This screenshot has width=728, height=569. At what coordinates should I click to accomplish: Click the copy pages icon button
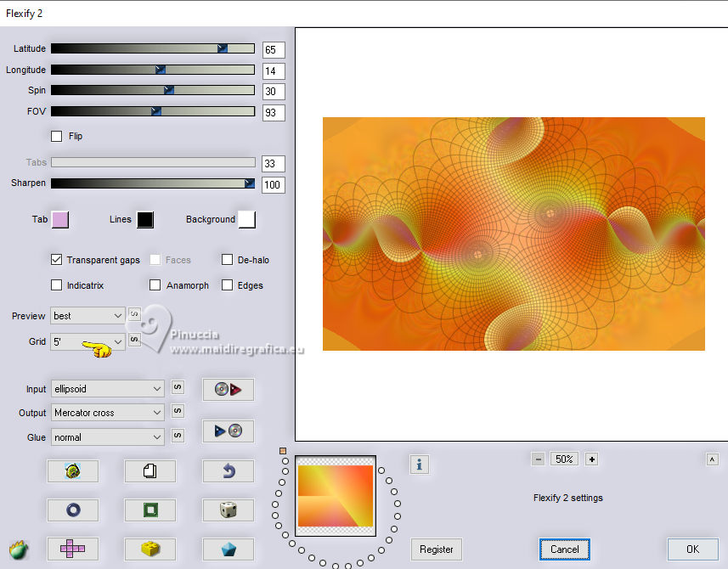pyautogui.click(x=150, y=471)
